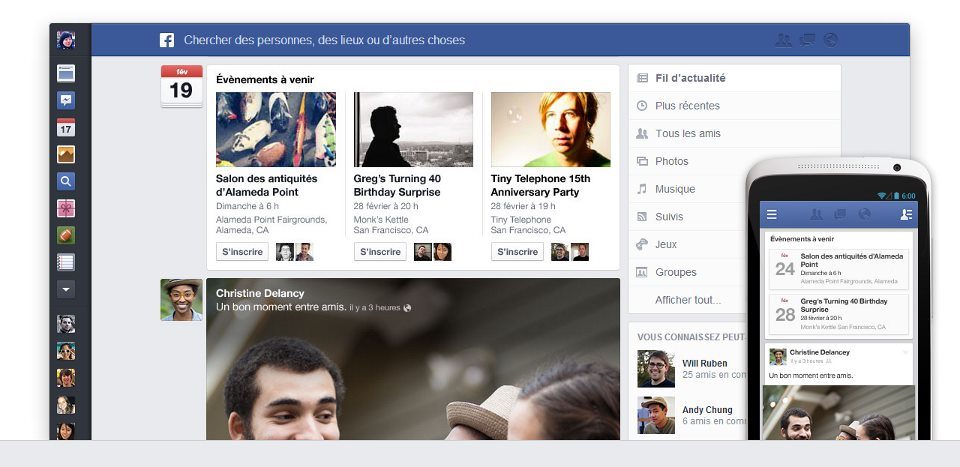Click S'inscrire for Tiny Telephone Anniversary Party
The height and width of the screenshot is (467, 960).
click(x=516, y=252)
